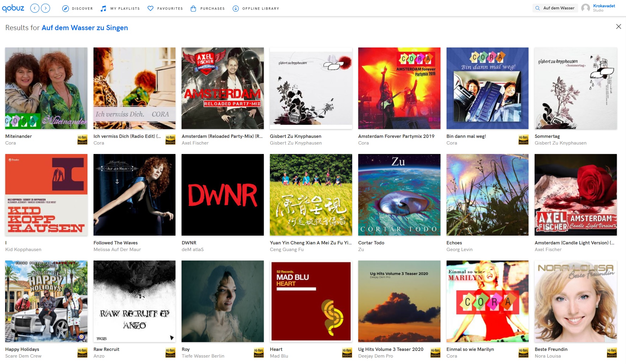Click the Amsterdam (Candle Light Version) title
Viewport: 626px width, 364px height.
pyautogui.click(x=574, y=243)
